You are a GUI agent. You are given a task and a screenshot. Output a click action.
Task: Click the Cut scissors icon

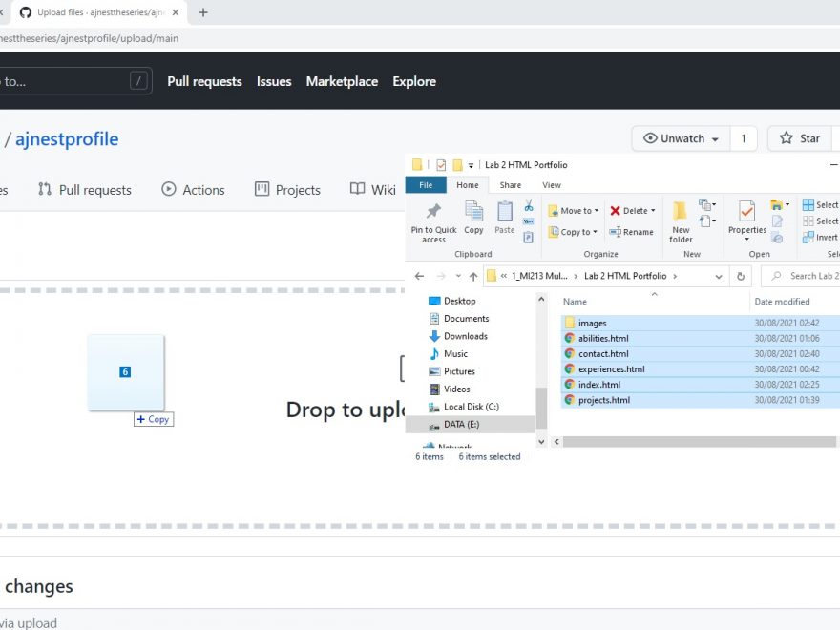528,205
